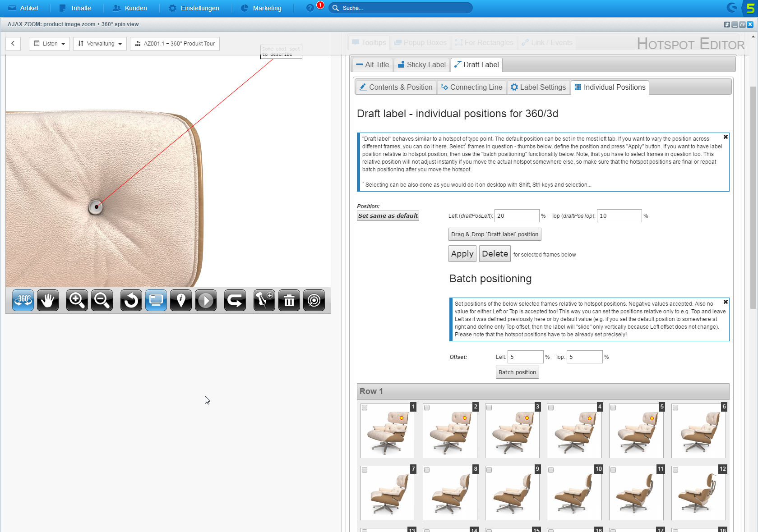758x532 pixels.
Task: Toggle the 360° spin mode tool
Action: (x=23, y=300)
